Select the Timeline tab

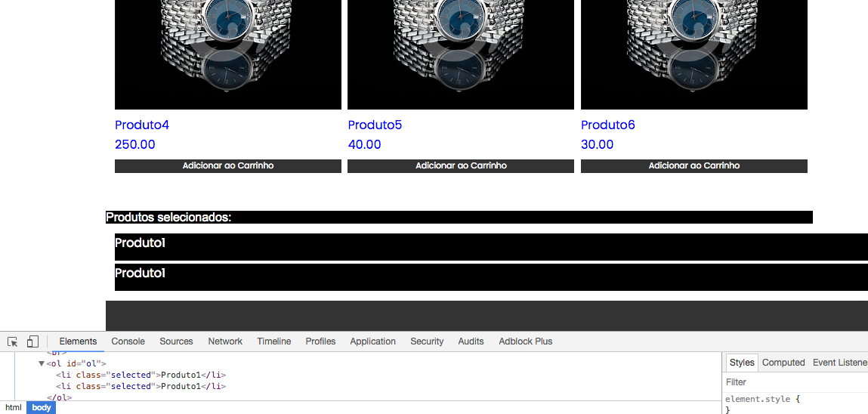[x=273, y=341]
